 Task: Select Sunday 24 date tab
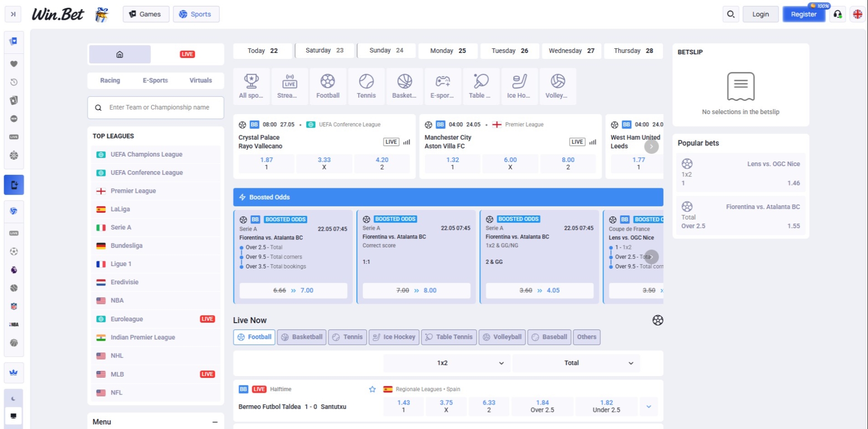pos(386,51)
